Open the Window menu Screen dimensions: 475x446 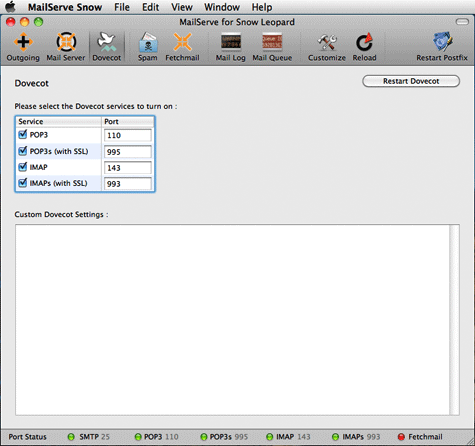222,7
